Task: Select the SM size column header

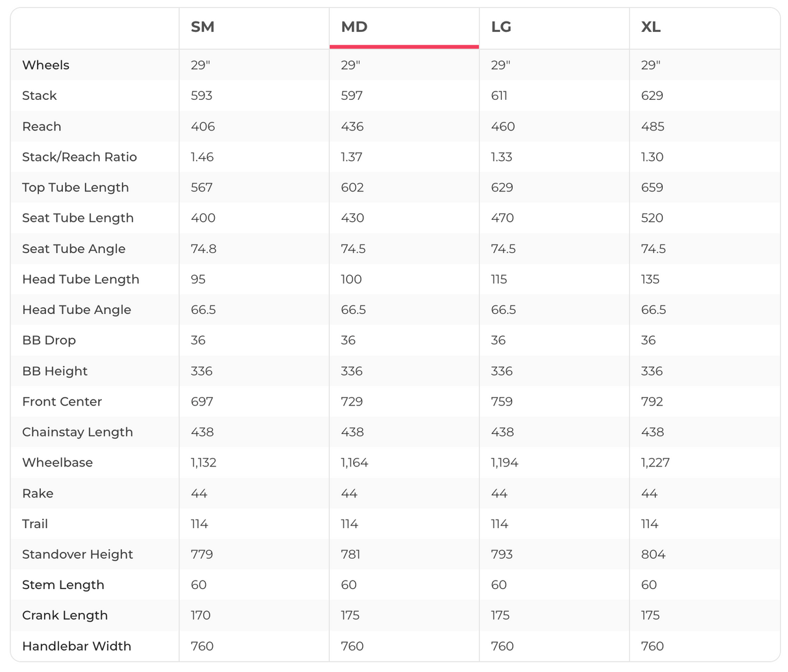Action: click(203, 27)
